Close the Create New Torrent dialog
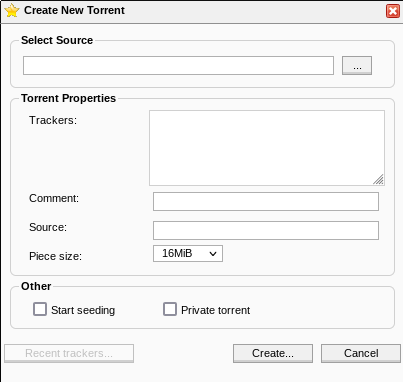Image resolution: width=403 pixels, height=382 pixels. click(x=393, y=11)
